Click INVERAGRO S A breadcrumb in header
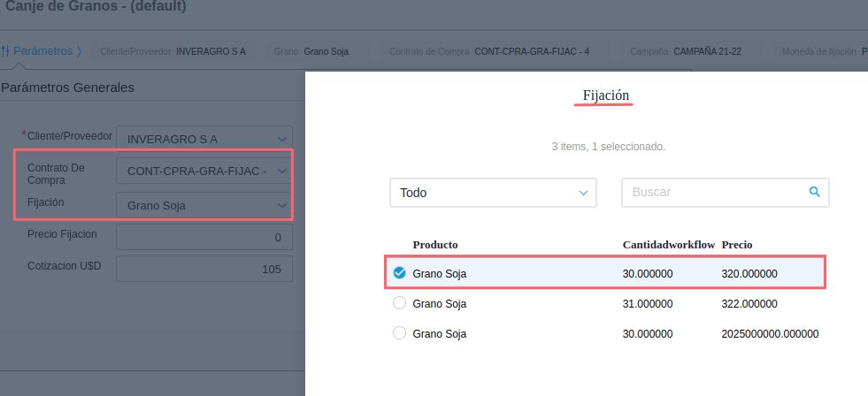 point(211,51)
